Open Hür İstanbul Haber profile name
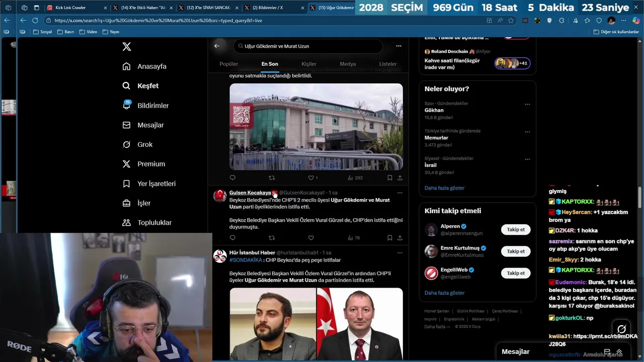Viewport: 644px width, 362px height. 252,252
